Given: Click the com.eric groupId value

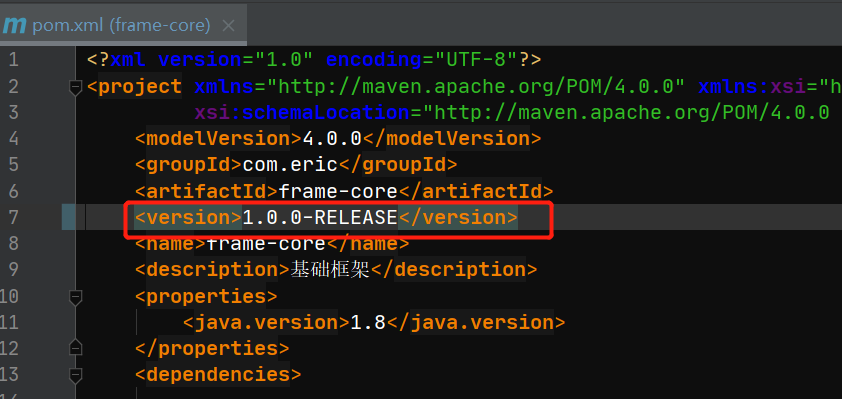Looking at the screenshot, I should point(291,165).
